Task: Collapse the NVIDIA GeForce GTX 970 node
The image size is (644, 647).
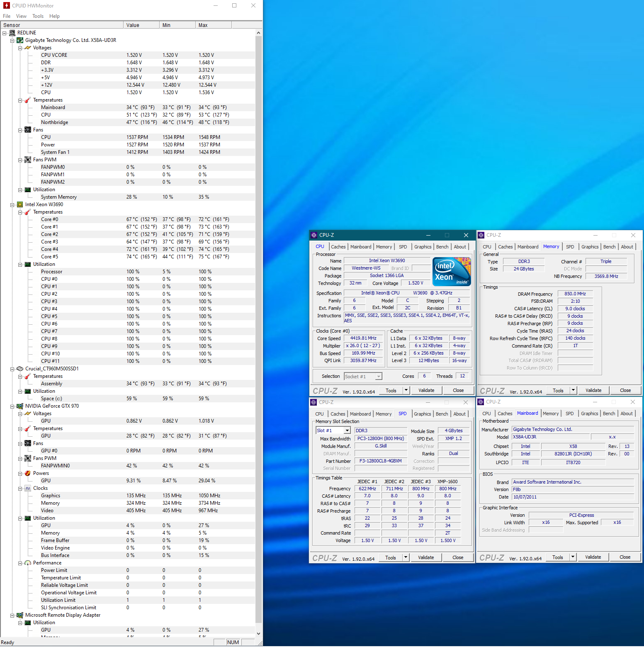Action: [12, 406]
